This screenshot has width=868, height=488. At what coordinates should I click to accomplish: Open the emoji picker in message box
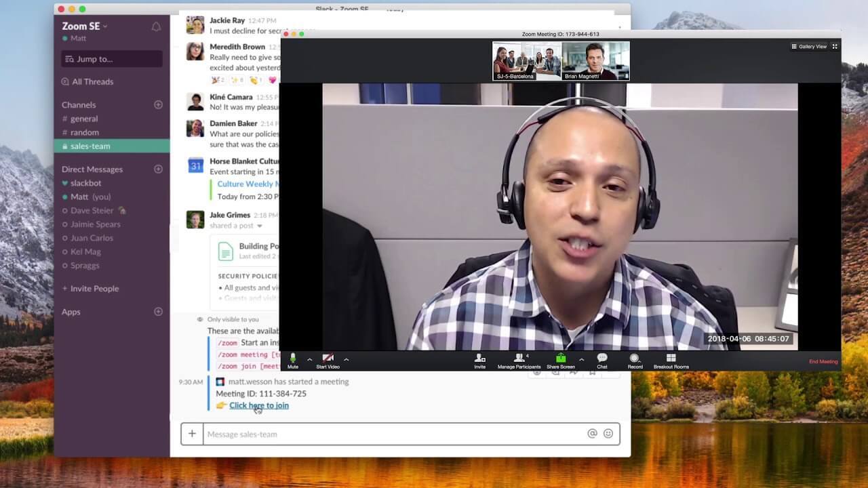pyautogui.click(x=608, y=434)
